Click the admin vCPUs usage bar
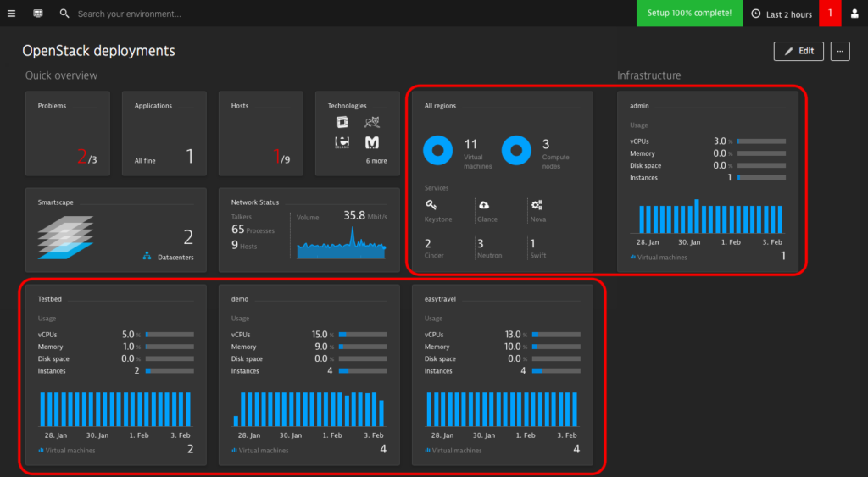Screen dimensions: 868x477 762,141
